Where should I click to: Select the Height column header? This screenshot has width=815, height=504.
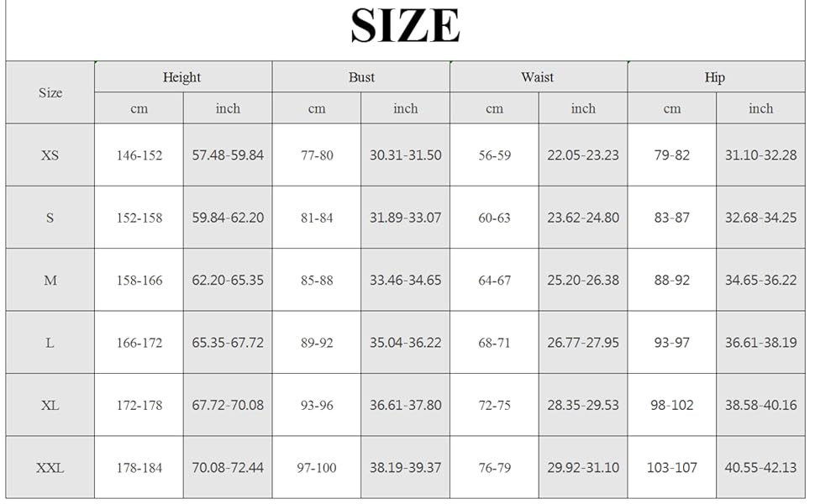coord(181,77)
